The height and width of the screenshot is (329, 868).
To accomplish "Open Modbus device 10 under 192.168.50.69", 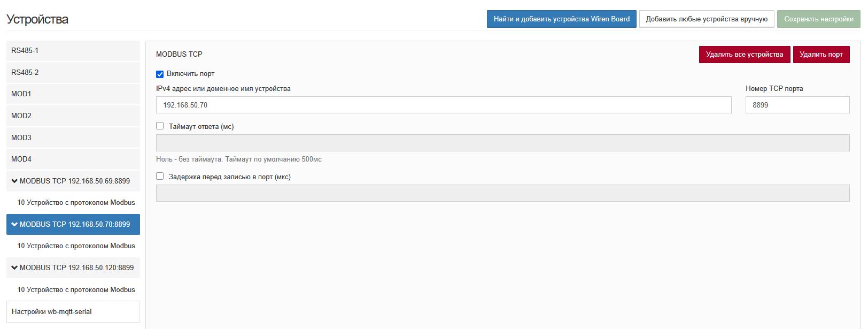I will [76, 203].
